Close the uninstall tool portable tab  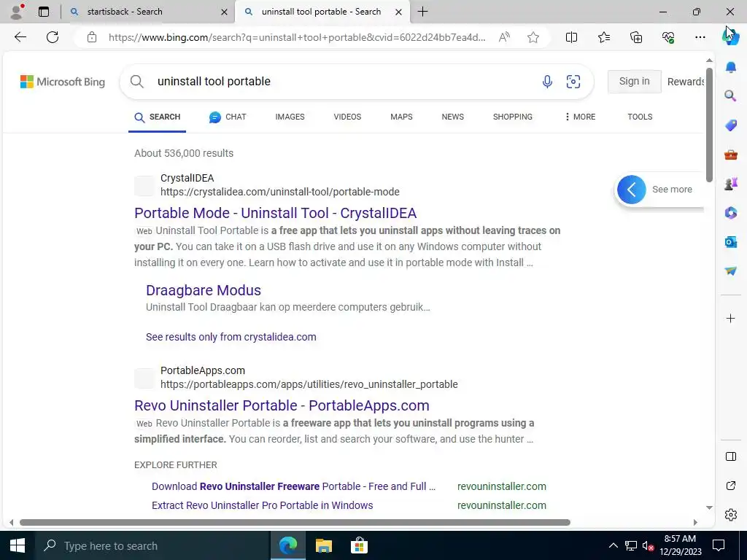[x=399, y=12]
